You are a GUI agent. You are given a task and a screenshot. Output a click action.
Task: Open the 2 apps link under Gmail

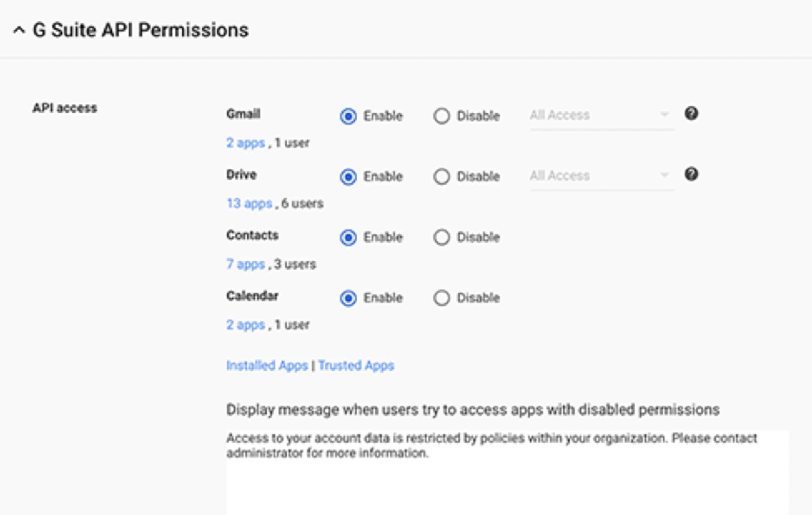[245, 143]
